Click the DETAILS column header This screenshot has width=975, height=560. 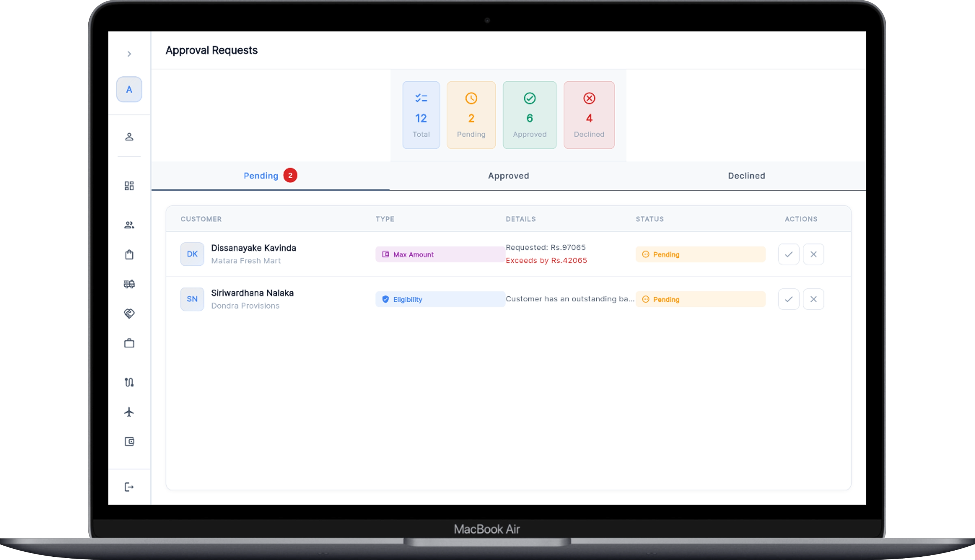tap(520, 219)
